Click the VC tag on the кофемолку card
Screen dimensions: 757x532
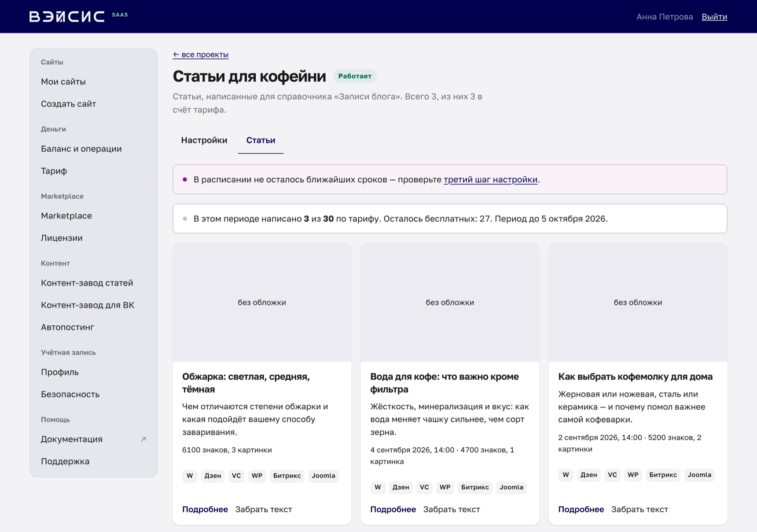pos(612,475)
